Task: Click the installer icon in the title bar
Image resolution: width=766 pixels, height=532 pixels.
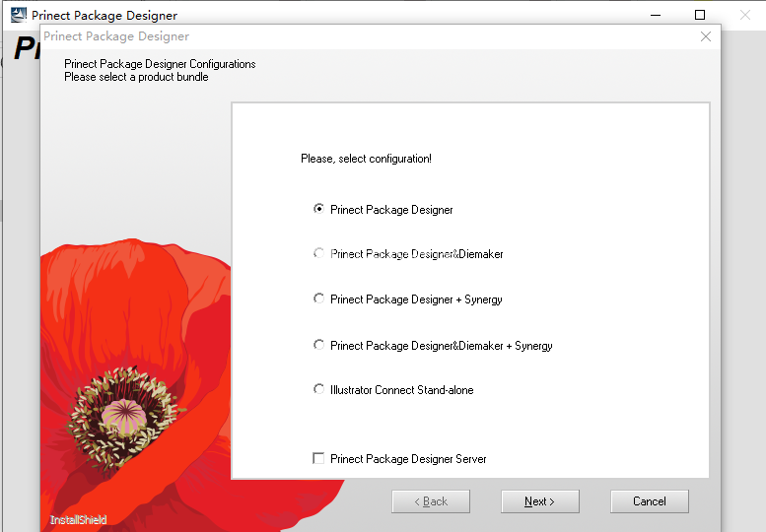Action: click(19, 15)
